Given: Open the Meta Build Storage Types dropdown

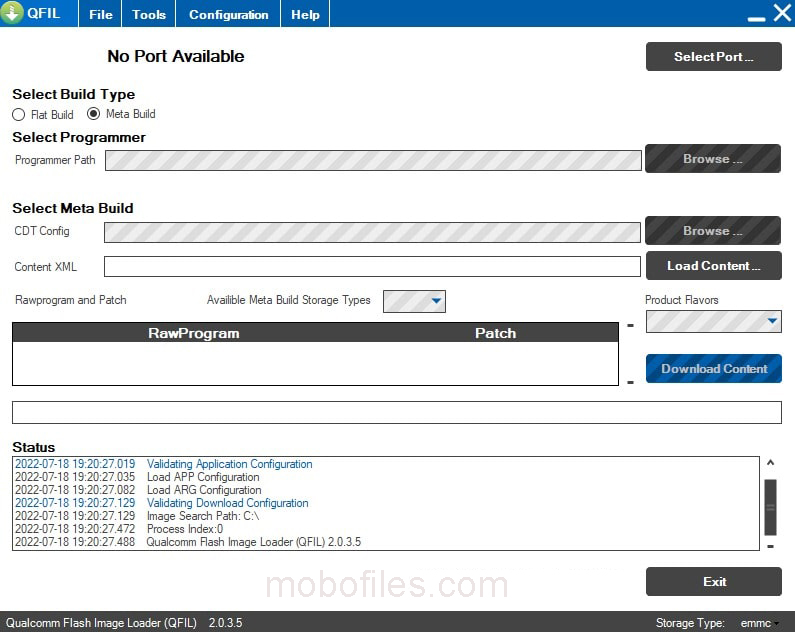Looking at the screenshot, I should coord(414,301).
